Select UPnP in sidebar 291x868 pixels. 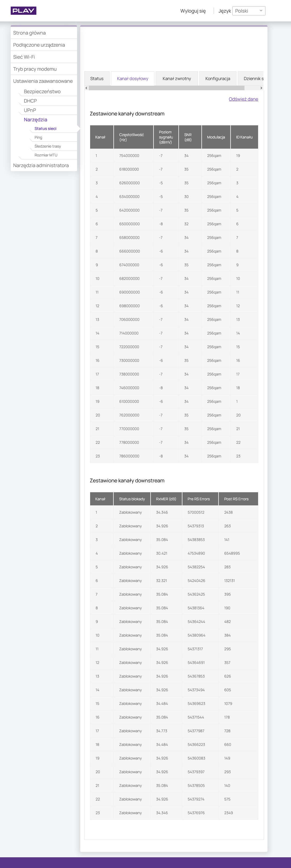click(x=30, y=111)
